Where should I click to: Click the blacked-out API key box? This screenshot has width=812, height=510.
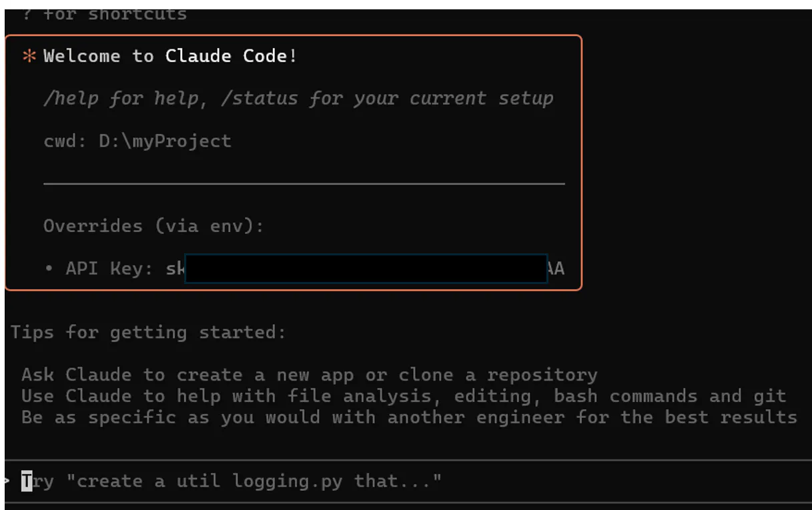pos(365,269)
